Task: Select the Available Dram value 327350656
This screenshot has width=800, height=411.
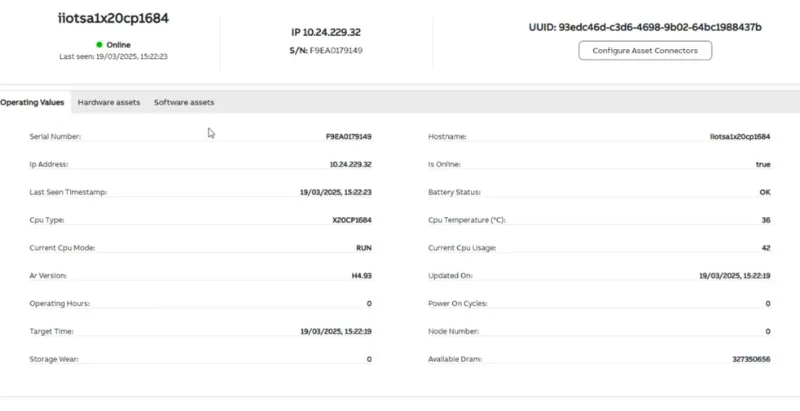Action: (751, 358)
